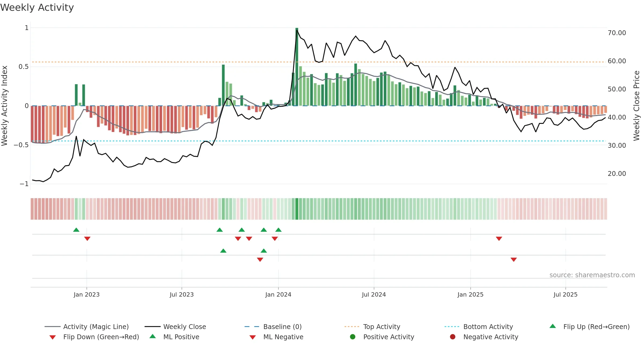The height and width of the screenshot is (362, 644).
Task: Click the Bottom Activity legend icon
Action: coord(452,327)
